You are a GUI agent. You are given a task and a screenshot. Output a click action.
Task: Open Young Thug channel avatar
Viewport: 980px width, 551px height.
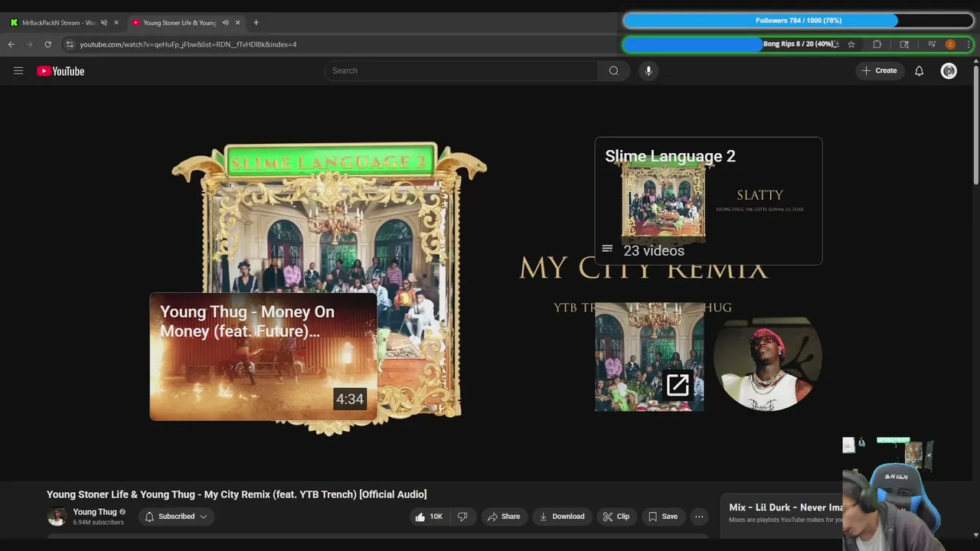(57, 517)
